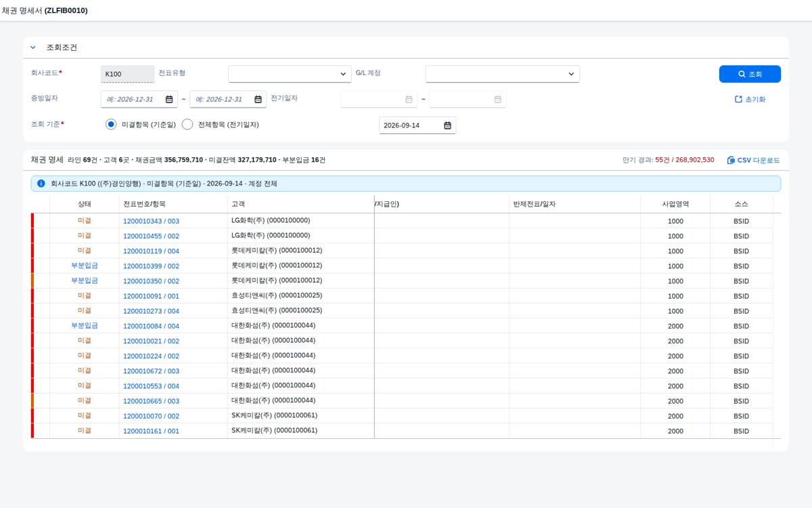This screenshot has width=812, height=508.
Task: Click the 전표번호/항목 column header
Action: pyautogui.click(x=173, y=204)
